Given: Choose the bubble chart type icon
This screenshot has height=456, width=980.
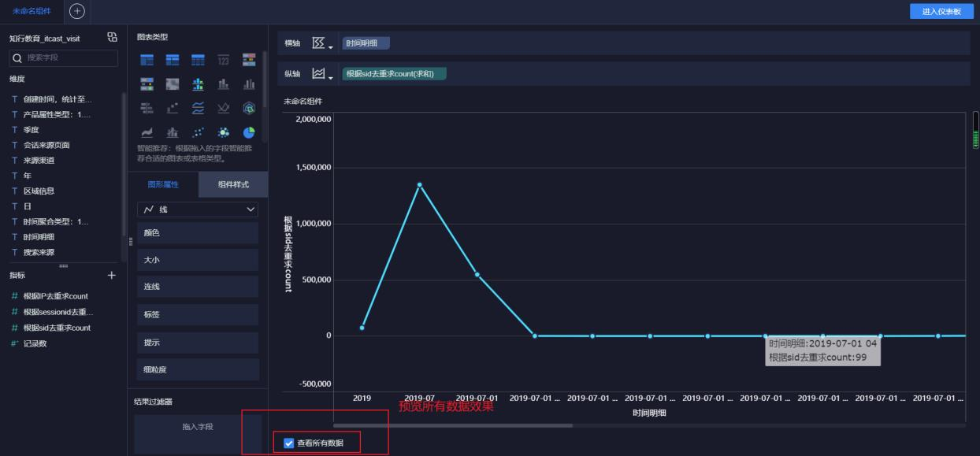Looking at the screenshot, I should (x=224, y=132).
